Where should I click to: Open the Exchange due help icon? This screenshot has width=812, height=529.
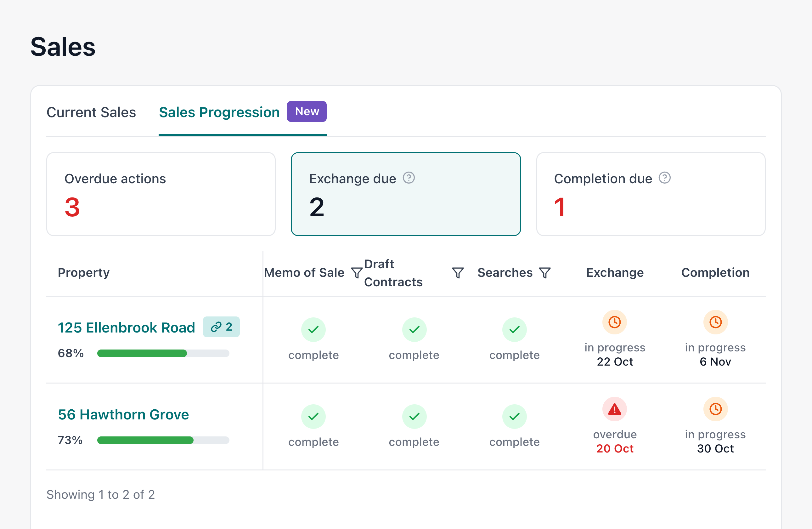click(409, 178)
